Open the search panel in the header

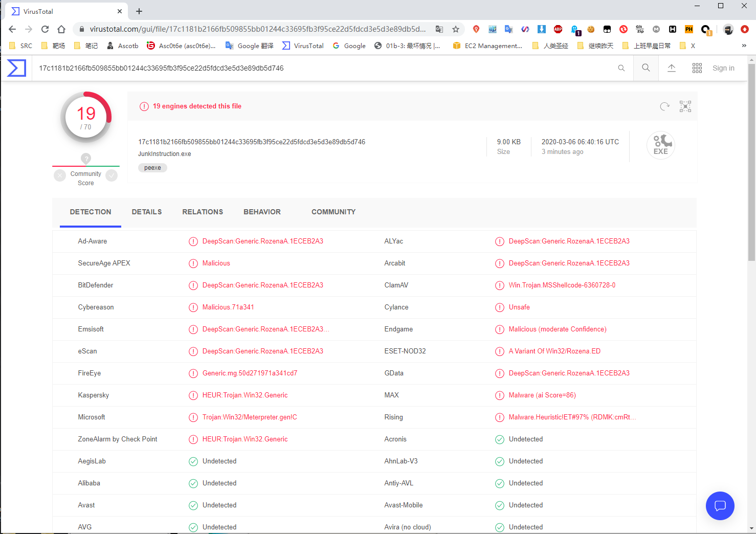pyautogui.click(x=646, y=68)
